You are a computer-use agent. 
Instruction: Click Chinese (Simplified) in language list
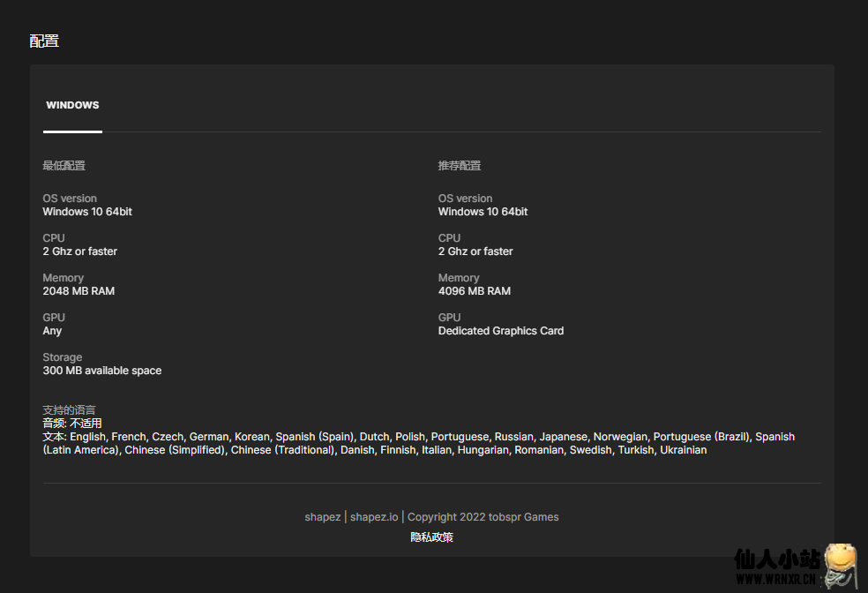(x=174, y=450)
